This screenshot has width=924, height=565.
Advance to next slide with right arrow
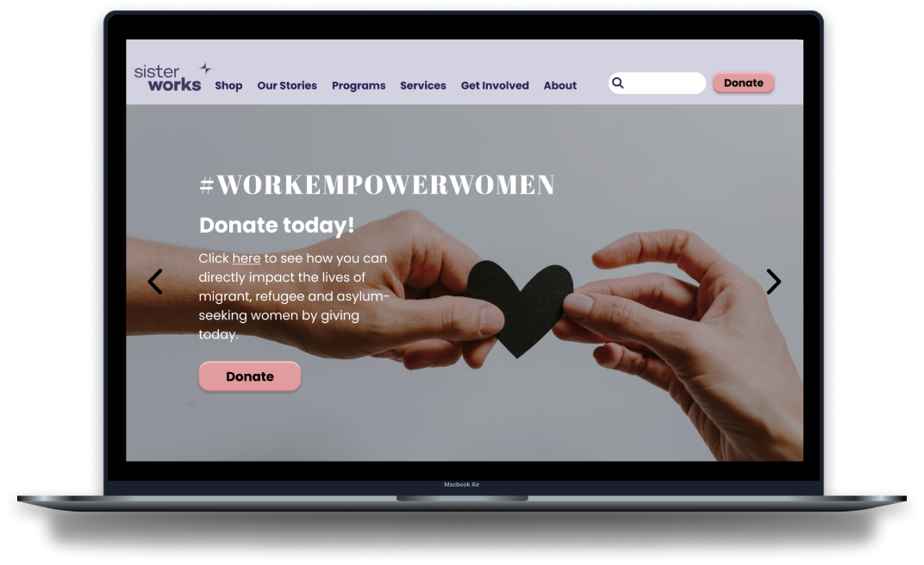pos(773,282)
